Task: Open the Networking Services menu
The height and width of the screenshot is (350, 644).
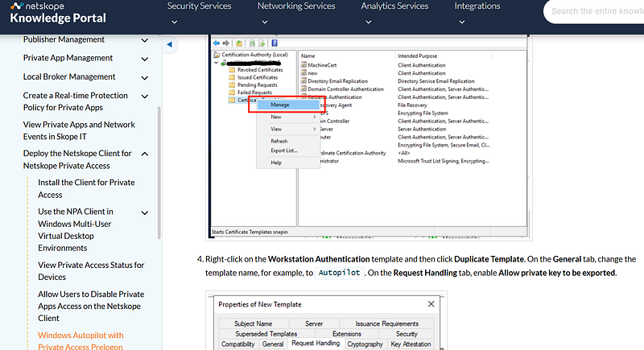Action: click(296, 6)
